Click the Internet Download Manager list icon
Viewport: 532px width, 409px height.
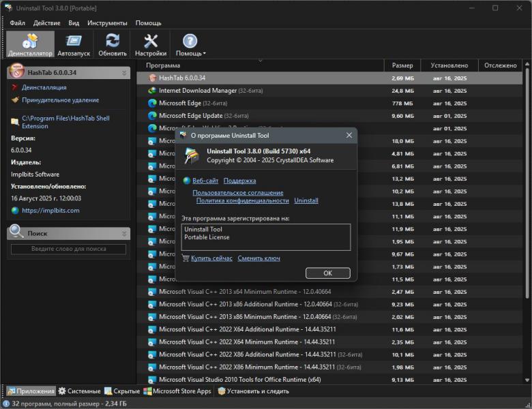pos(152,91)
